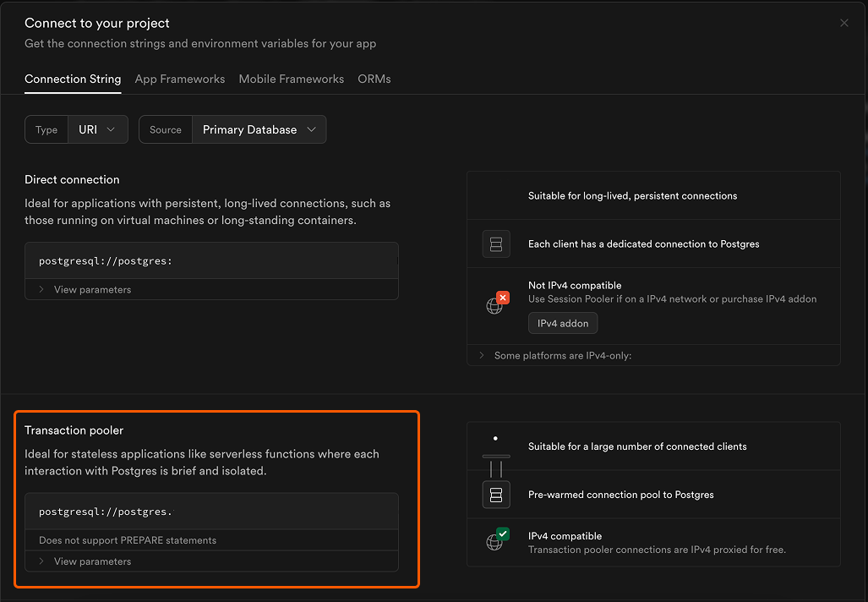Open the Source Primary Database dropdown

click(x=259, y=129)
